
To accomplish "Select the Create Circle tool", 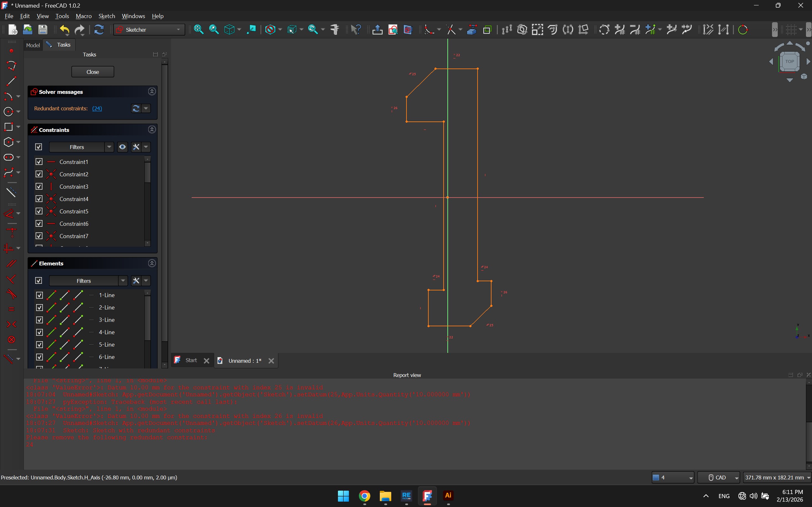I will click(x=8, y=112).
